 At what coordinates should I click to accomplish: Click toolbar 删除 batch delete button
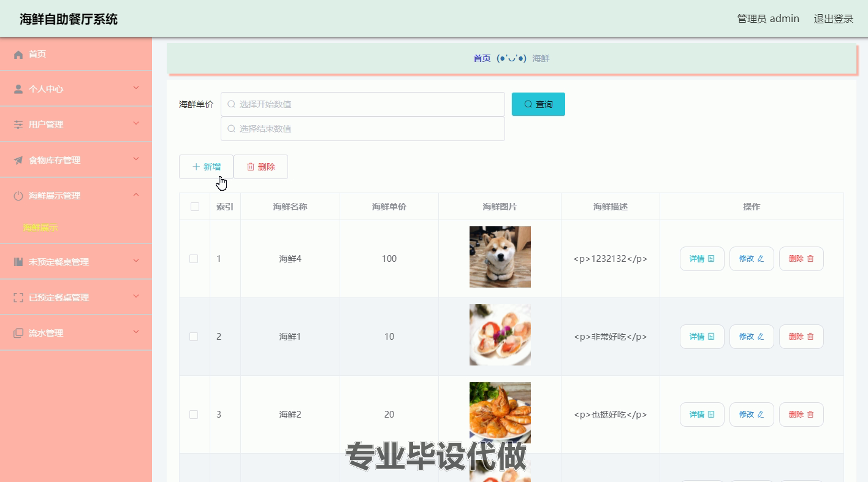pos(261,167)
